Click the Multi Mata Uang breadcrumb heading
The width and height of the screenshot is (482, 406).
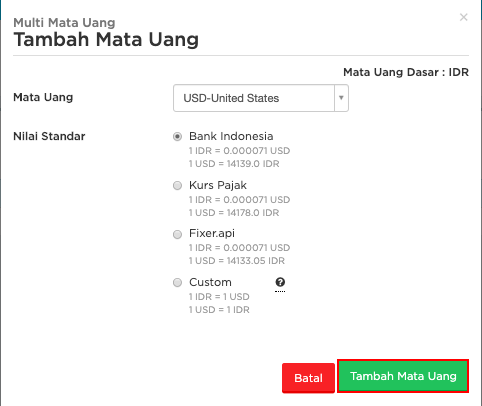pos(64,23)
